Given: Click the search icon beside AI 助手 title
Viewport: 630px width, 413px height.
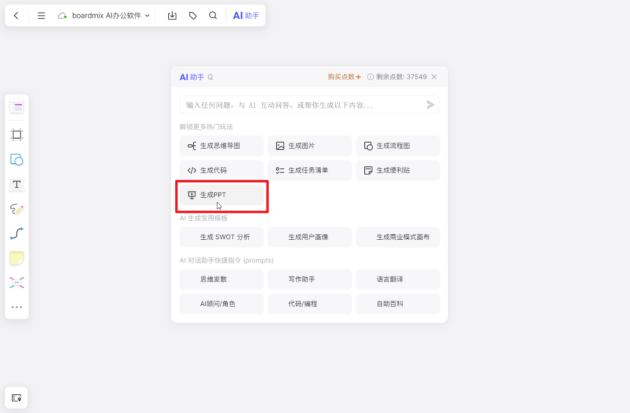Looking at the screenshot, I should pyautogui.click(x=210, y=77).
